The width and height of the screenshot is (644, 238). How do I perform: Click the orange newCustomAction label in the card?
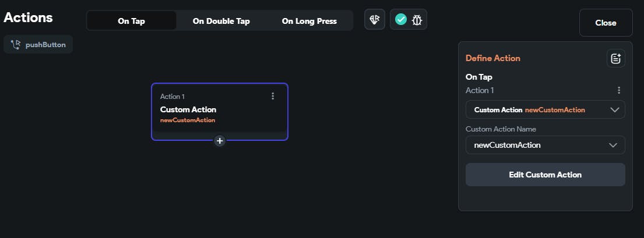pos(188,120)
